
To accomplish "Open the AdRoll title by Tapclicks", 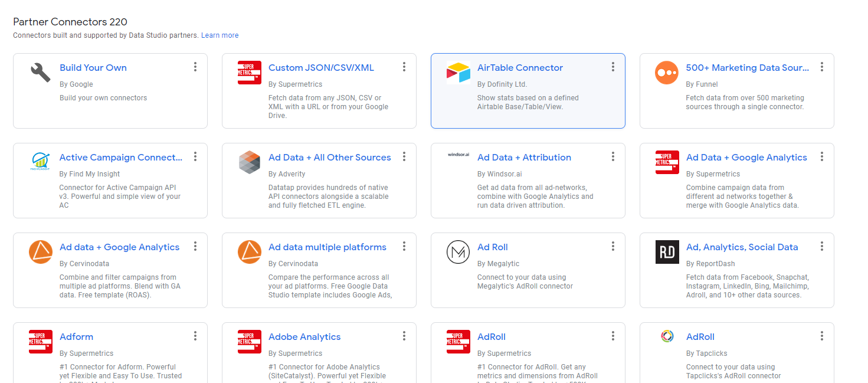I will point(700,337).
